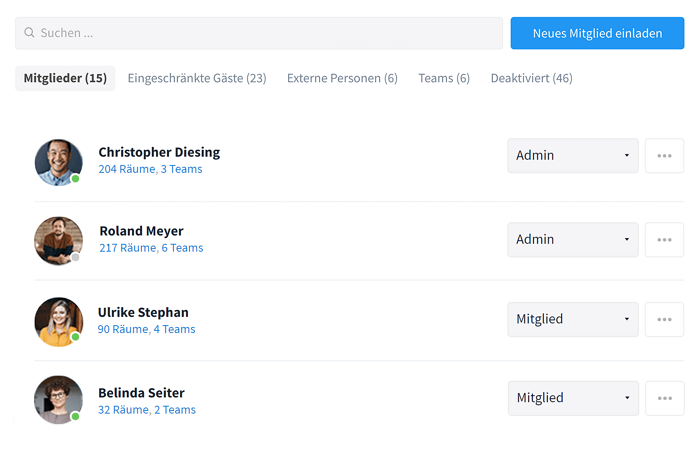700x467 pixels.
Task: Open the 204 Räume, 3 Teams link
Action: [150, 169]
